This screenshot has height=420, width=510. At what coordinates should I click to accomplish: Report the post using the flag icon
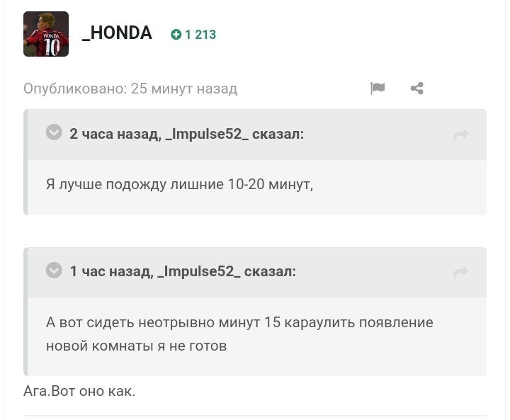point(378,88)
